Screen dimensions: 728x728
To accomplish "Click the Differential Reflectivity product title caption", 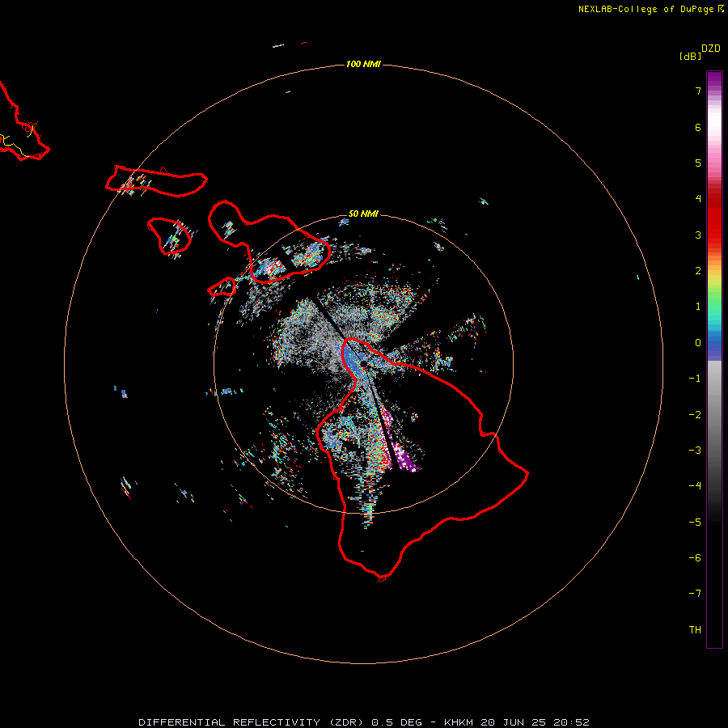I will (x=364, y=722).
